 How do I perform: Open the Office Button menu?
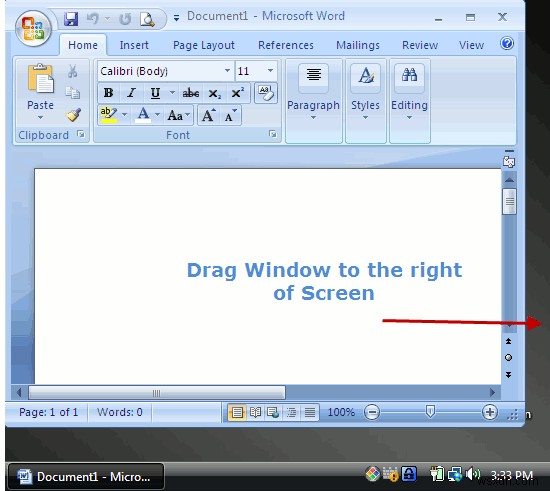(x=33, y=29)
